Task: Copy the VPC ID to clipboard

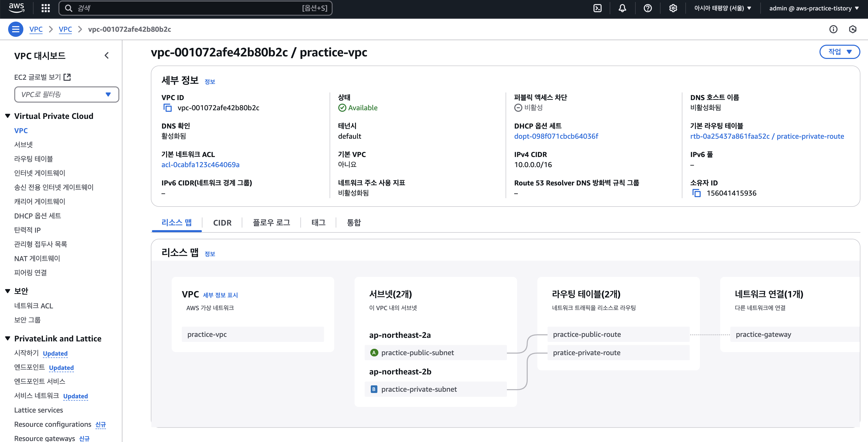Action: click(167, 108)
